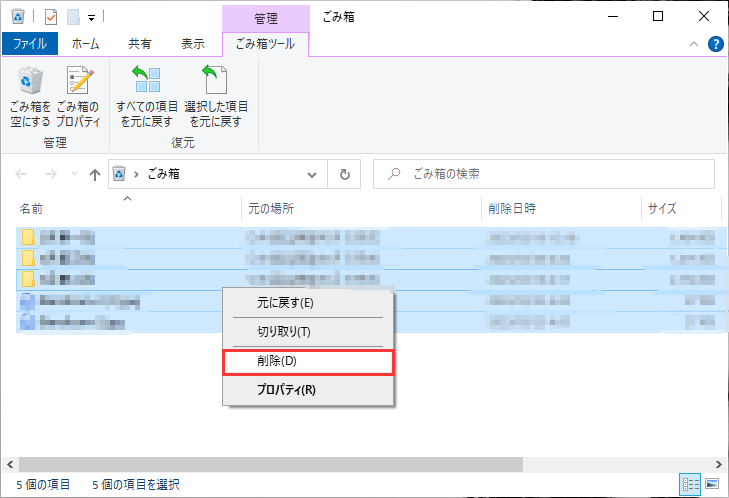Click the help question mark icon
This screenshot has height=498, width=729.
pos(715,44)
